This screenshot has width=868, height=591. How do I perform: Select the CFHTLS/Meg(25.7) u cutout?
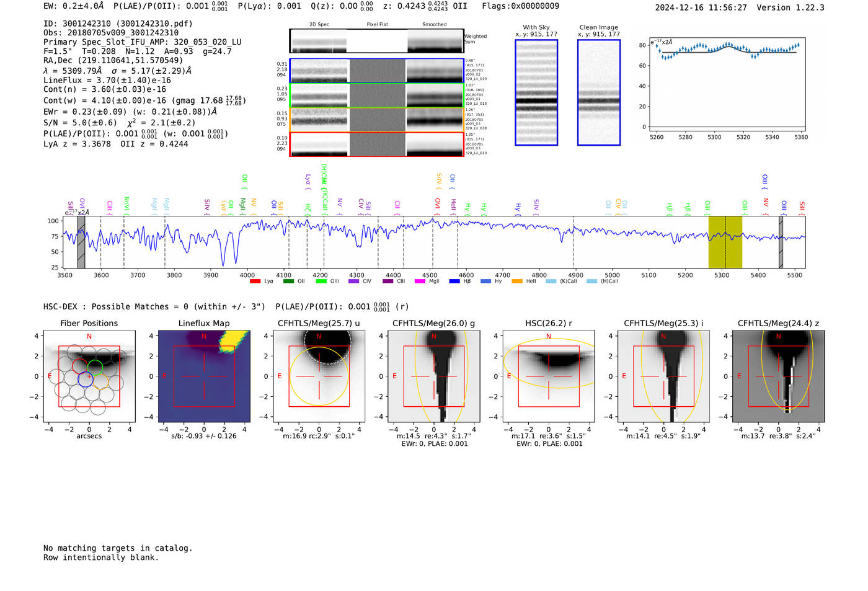(x=319, y=376)
